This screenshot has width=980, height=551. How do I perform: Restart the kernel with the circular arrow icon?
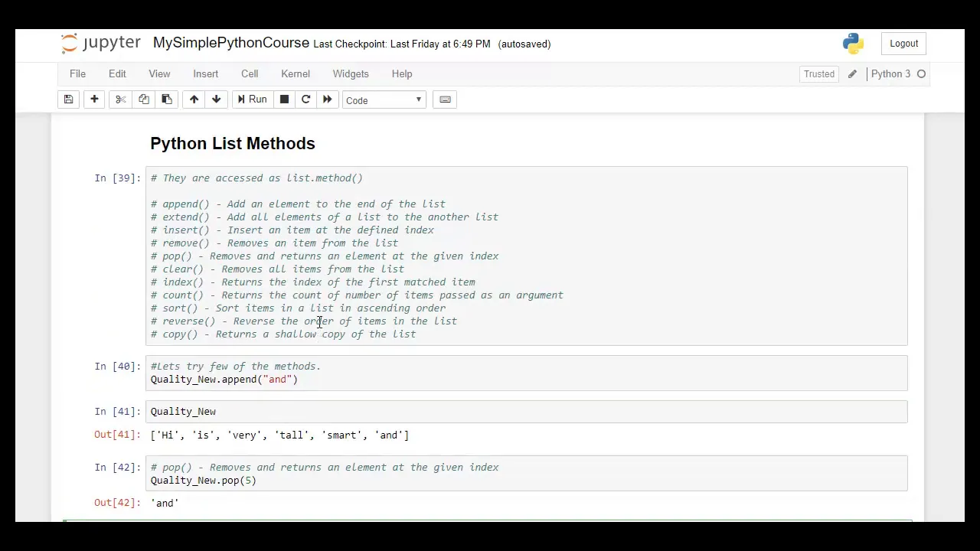305,99
